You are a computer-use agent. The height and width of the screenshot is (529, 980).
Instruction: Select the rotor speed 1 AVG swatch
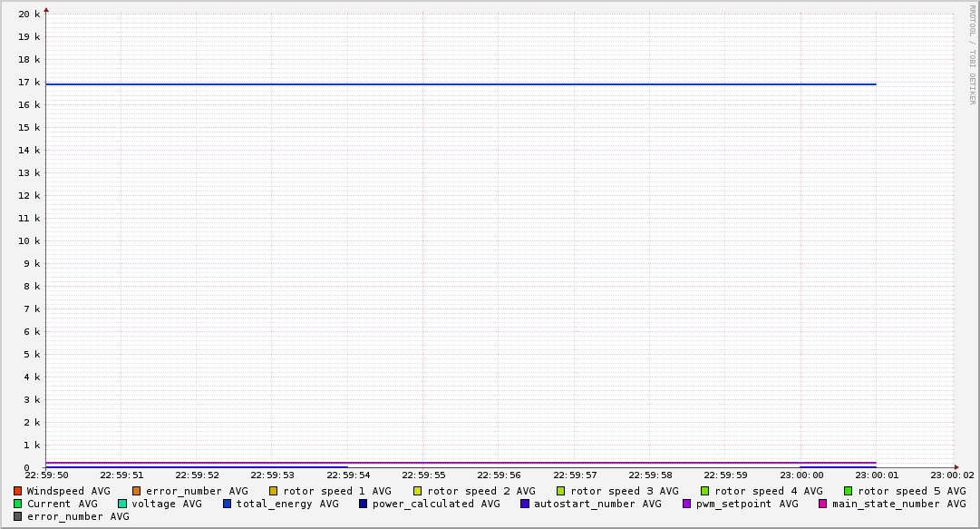point(274,491)
